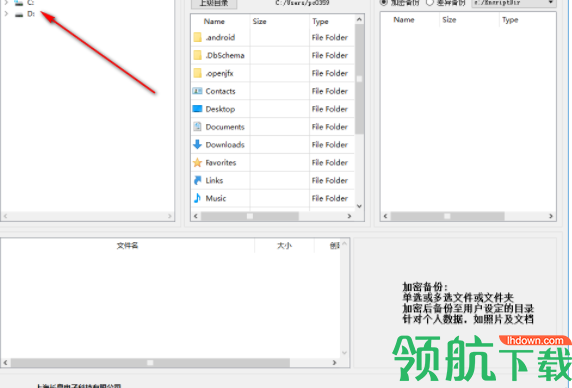Select the Links shortcut icon
572x388 pixels.
click(197, 180)
